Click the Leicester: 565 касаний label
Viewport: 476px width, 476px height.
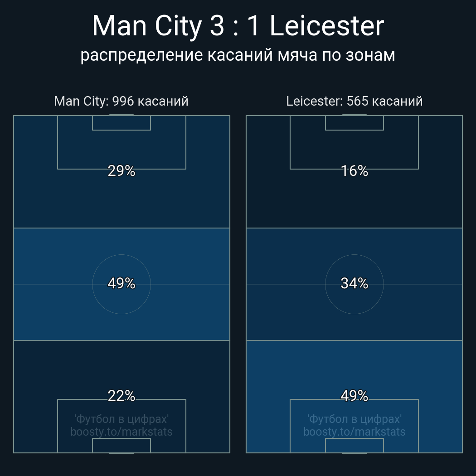pos(354,101)
